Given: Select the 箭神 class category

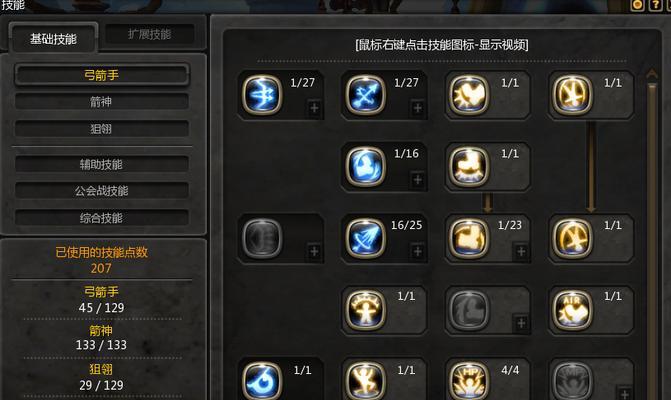Looking at the screenshot, I should [101, 102].
